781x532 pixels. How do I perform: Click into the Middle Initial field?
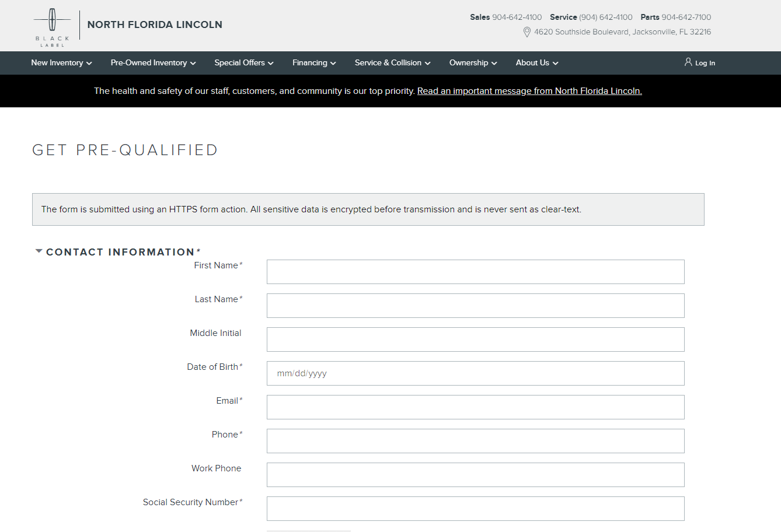[475, 339]
